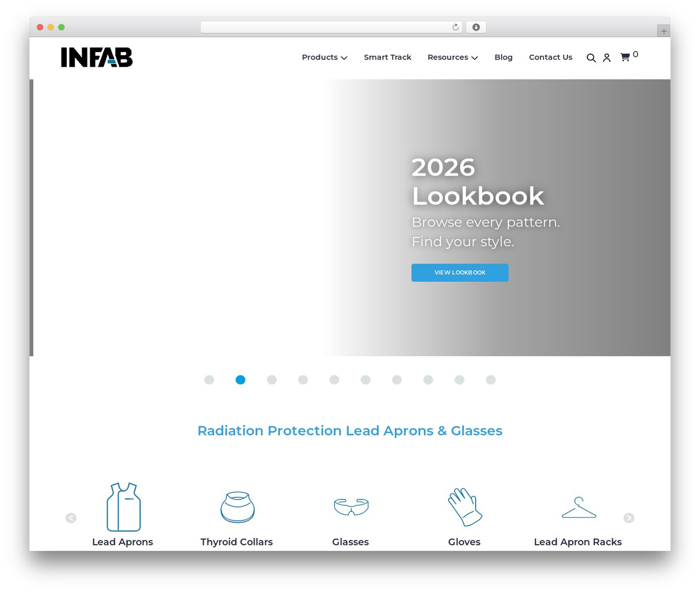The image size is (700, 593).
Task: Select the Gloves category icon
Action: click(465, 507)
